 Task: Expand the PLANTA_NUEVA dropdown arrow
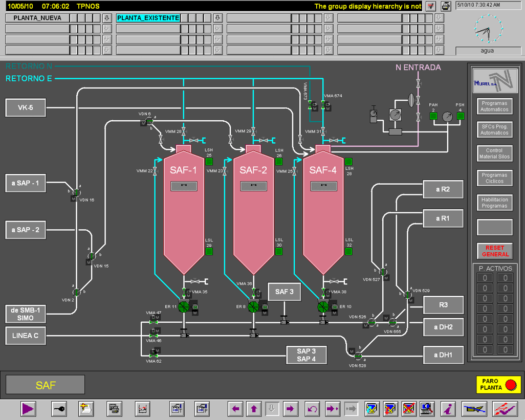[107, 18]
